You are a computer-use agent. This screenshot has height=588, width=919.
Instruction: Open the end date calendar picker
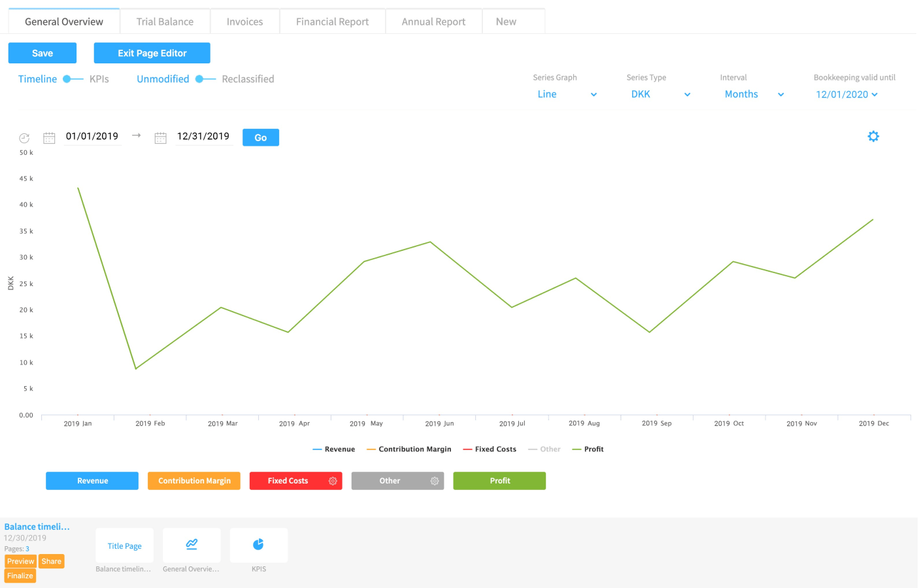(x=161, y=137)
